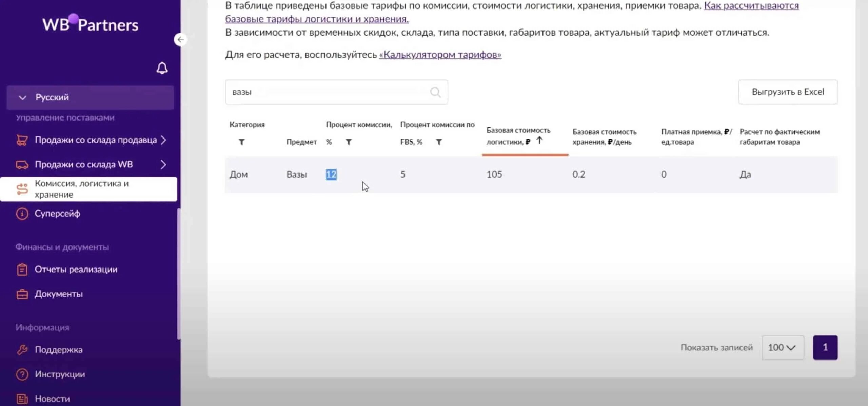Expand Продажи со склада продавца submenu
This screenshot has height=406, width=868.
click(163, 140)
